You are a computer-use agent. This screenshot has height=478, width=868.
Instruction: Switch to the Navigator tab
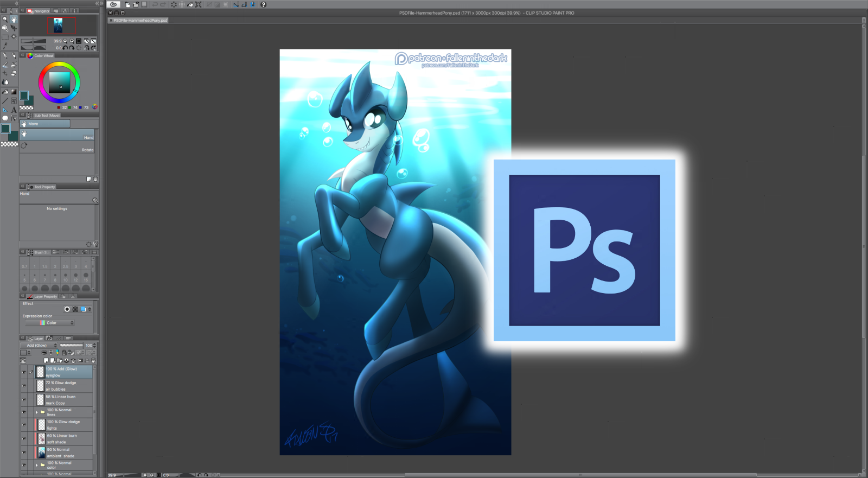point(39,11)
